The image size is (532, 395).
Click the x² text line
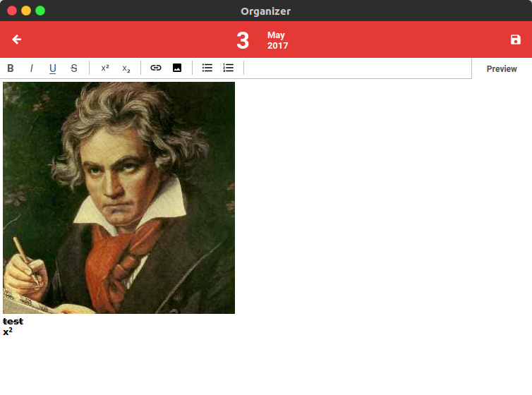click(x=8, y=332)
